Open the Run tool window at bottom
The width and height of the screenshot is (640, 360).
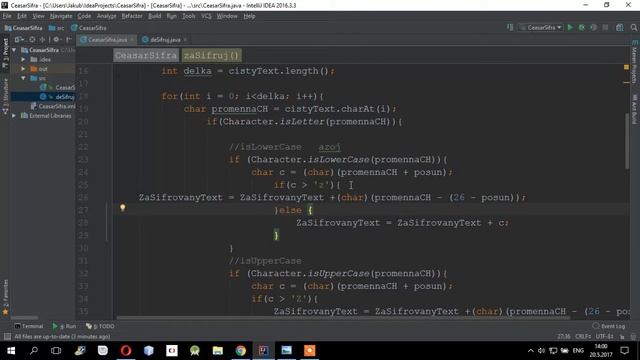64,326
